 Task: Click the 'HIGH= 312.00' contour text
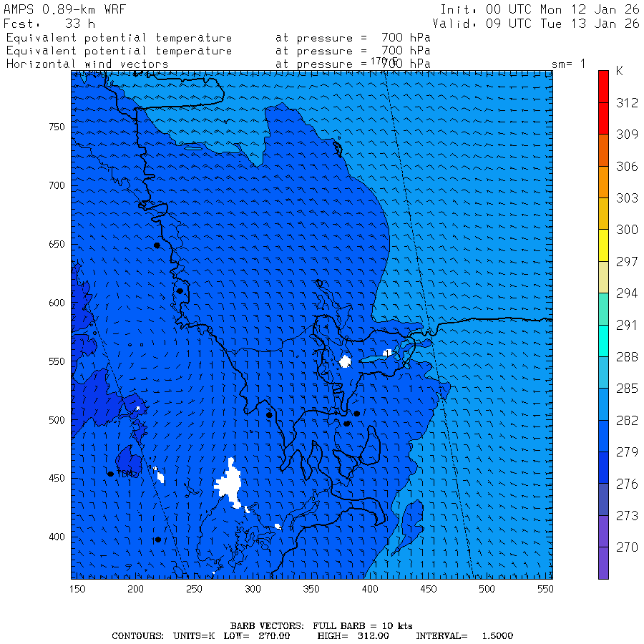coord(353,636)
